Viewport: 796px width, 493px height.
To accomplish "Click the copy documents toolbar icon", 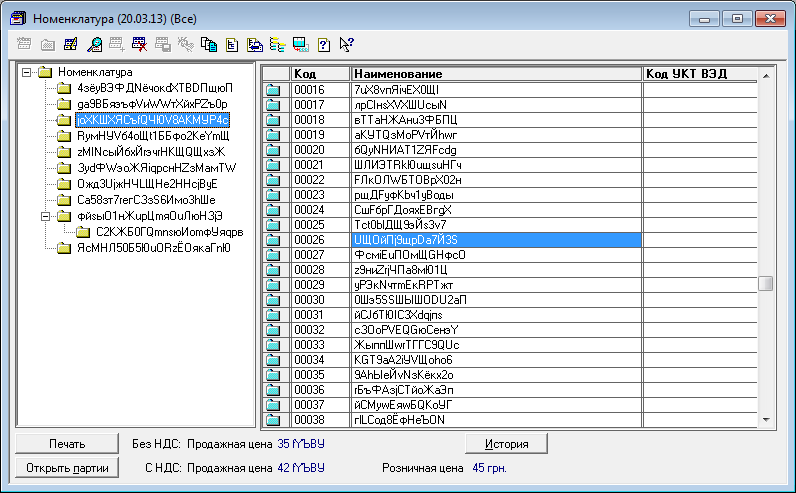I will click(209, 45).
